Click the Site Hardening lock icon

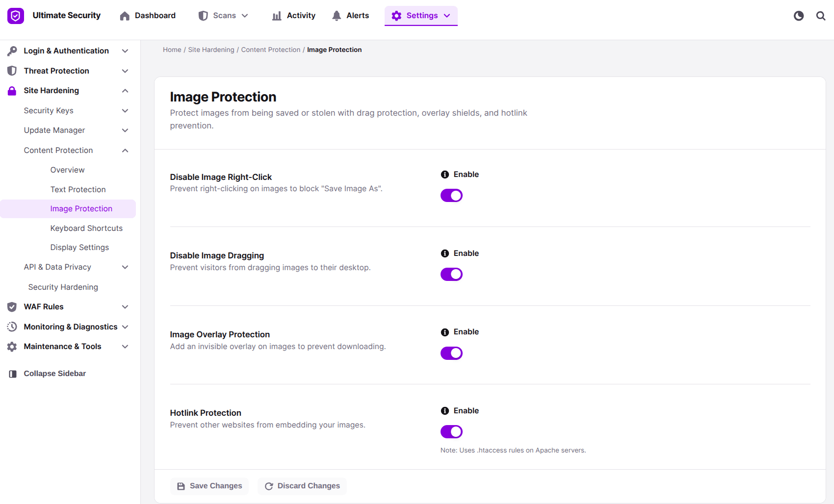12,91
